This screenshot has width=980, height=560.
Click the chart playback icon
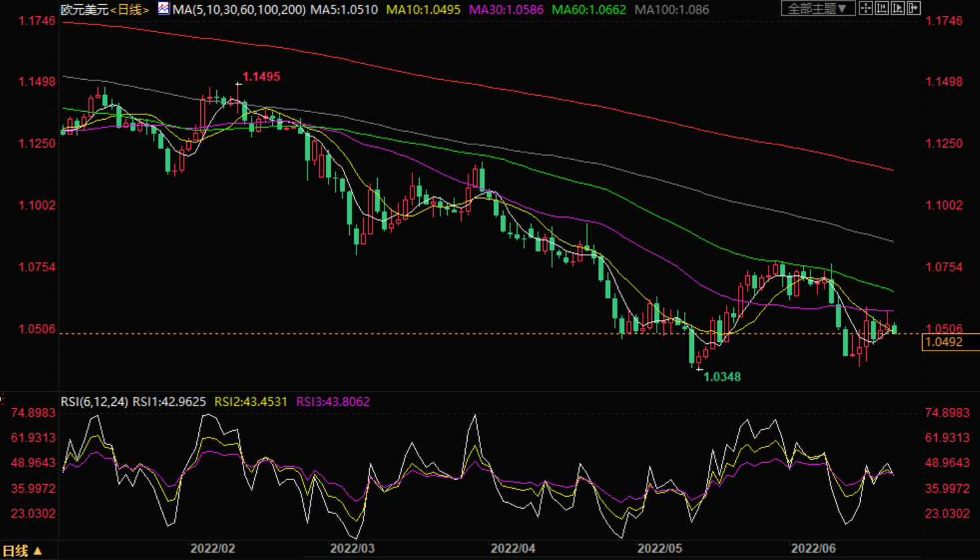pos(898,8)
